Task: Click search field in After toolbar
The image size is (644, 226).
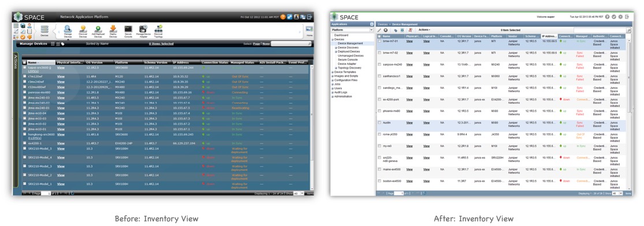Action: tap(600, 30)
